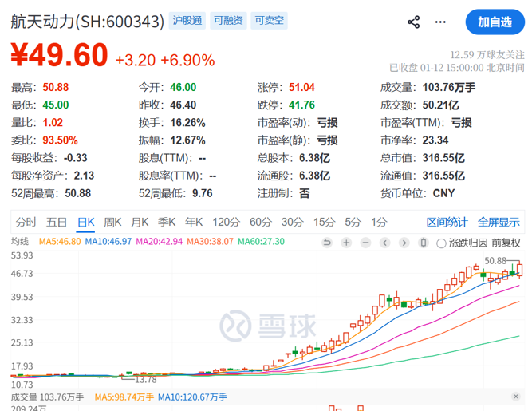
Task: Enable the 涨跌归因 radio option
Action: click(x=443, y=243)
